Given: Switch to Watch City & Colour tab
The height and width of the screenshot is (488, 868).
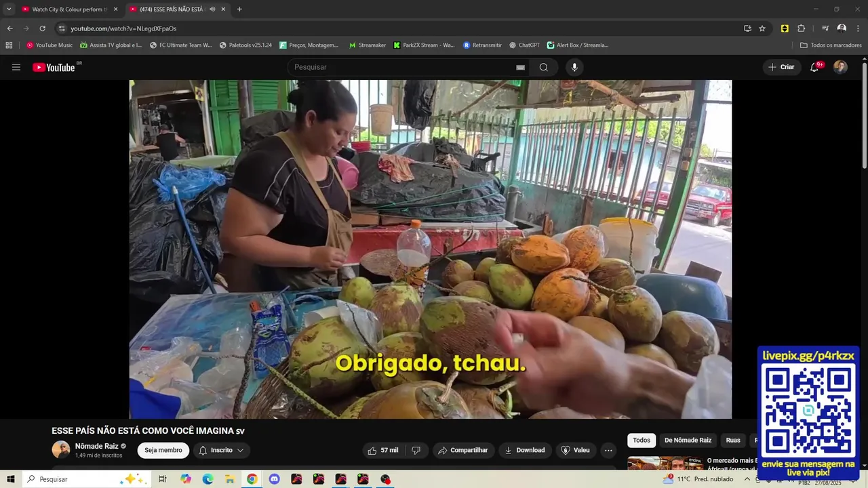Looking at the screenshot, I should coord(70,9).
